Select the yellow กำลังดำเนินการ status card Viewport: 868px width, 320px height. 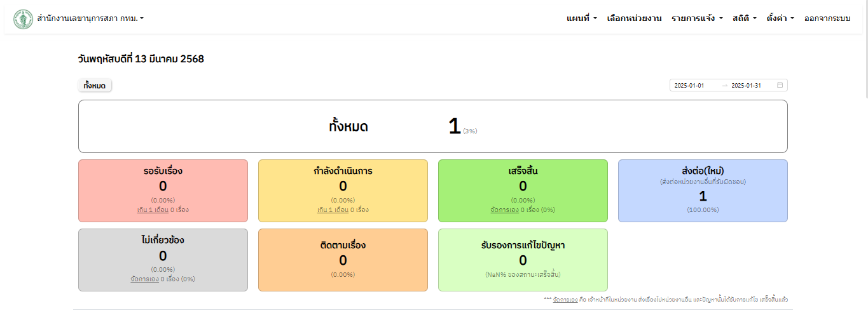tap(343, 191)
